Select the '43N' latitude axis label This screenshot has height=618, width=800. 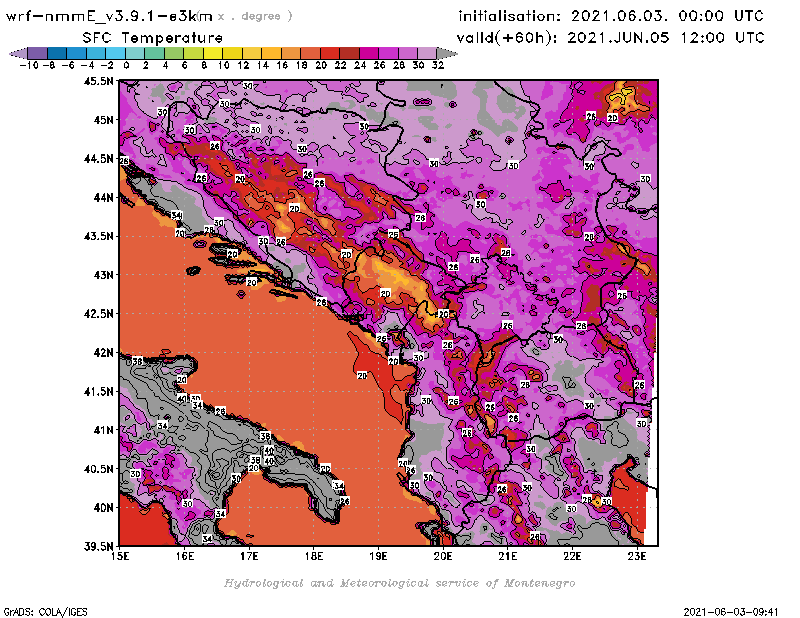point(103,275)
